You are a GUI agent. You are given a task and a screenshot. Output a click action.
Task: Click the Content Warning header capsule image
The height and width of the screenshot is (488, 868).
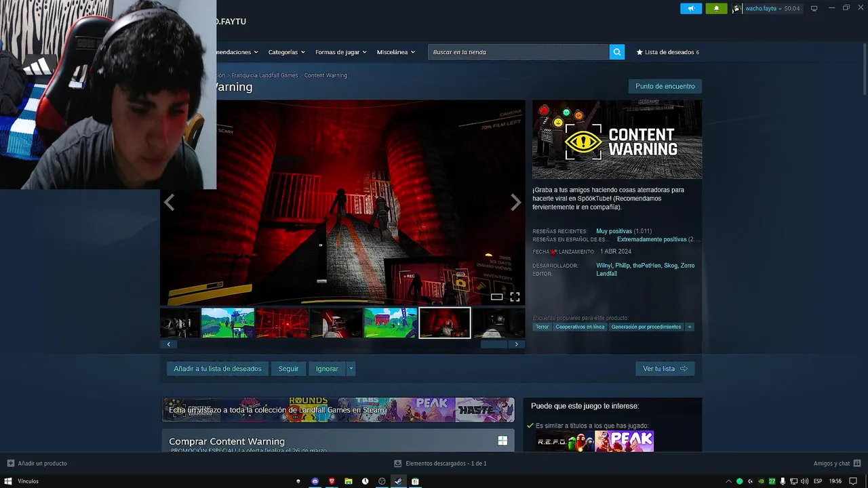coord(617,140)
